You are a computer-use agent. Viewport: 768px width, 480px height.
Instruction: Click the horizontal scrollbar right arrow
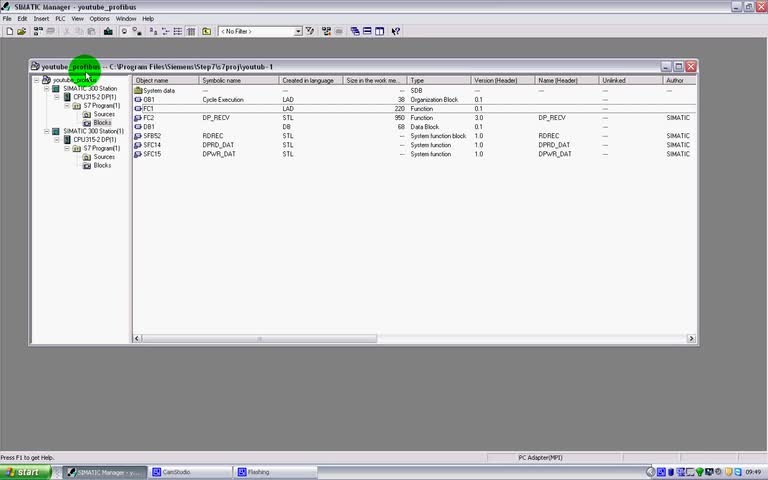[x=691, y=338]
